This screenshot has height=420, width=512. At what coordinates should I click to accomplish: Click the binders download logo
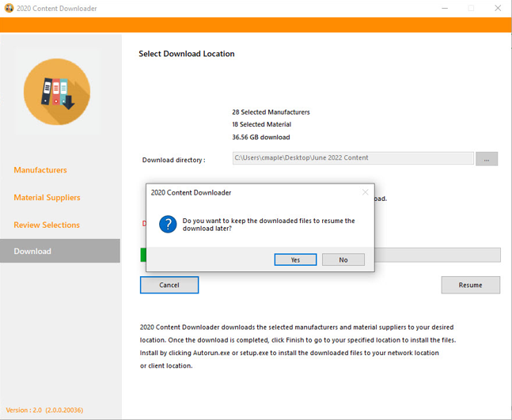tap(57, 92)
